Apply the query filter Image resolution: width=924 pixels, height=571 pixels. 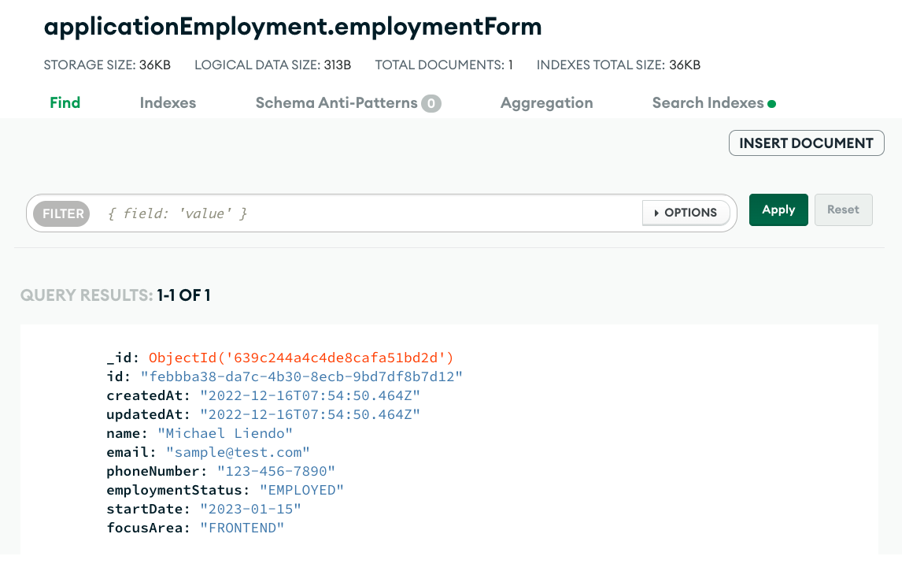778,210
